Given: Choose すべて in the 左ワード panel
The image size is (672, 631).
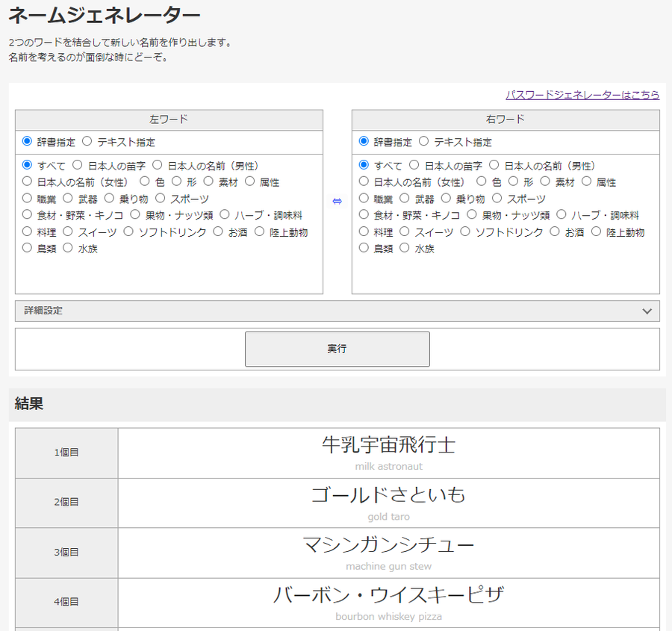Looking at the screenshot, I should pyautogui.click(x=27, y=164).
